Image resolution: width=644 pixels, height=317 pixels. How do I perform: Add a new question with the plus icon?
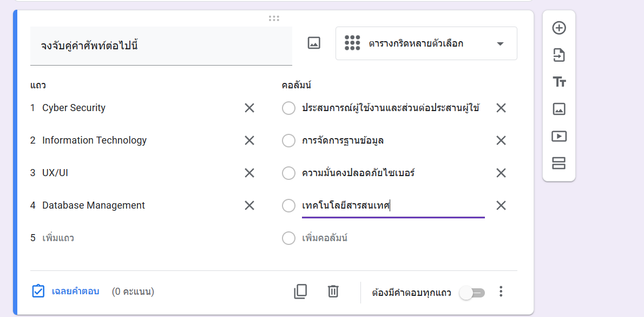(560, 27)
